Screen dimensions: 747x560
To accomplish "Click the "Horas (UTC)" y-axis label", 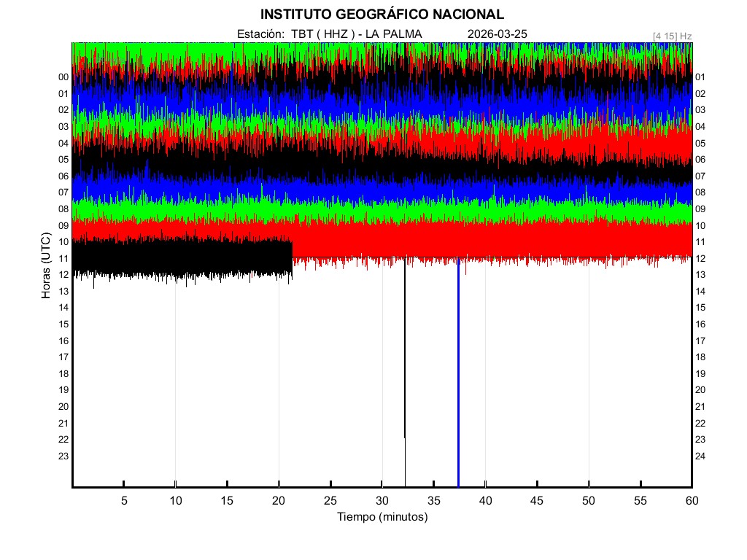I will (x=45, y=266).
